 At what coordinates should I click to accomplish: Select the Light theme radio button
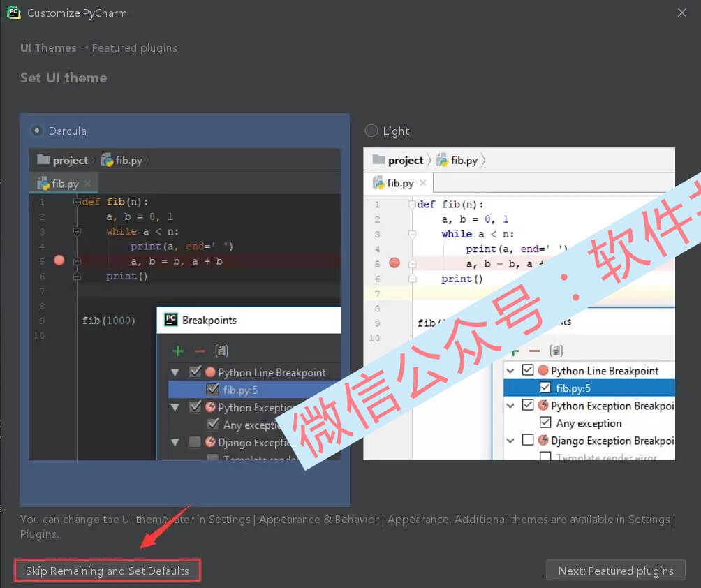pos(371,131)
